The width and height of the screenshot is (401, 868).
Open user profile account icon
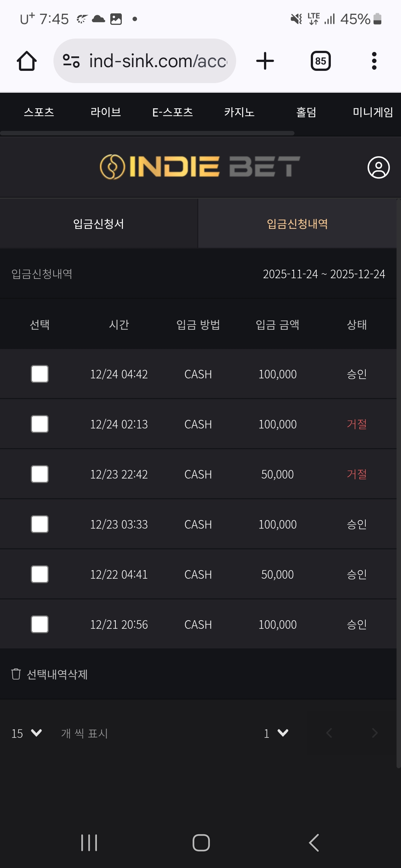378,167
